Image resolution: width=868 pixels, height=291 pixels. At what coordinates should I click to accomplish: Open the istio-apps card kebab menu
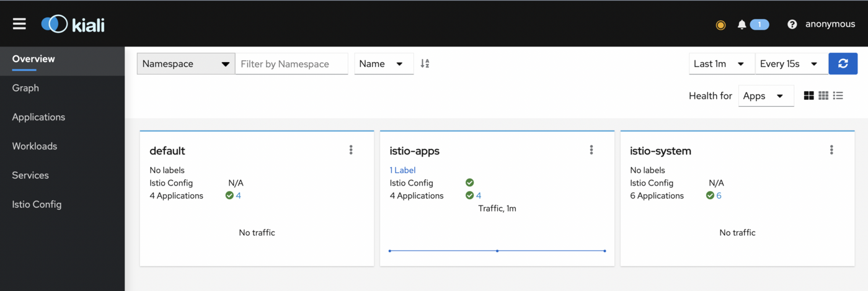pyautogui.click(x=591, y=150)
